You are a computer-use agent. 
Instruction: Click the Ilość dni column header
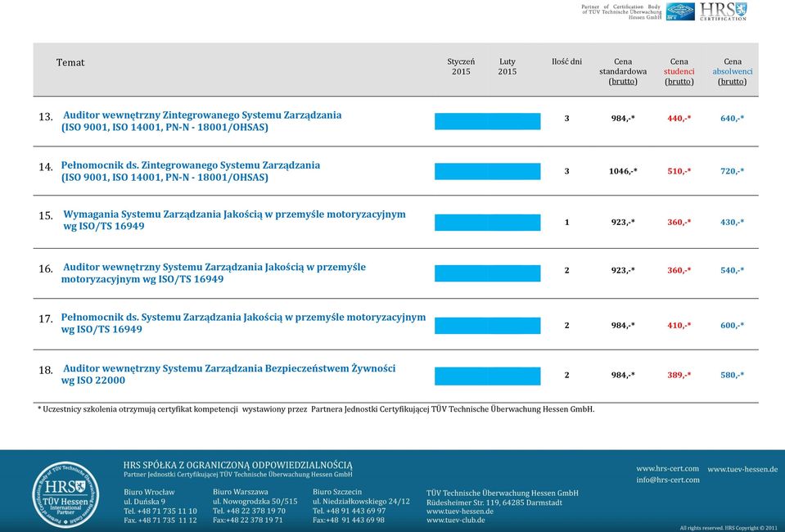[566, 61]
